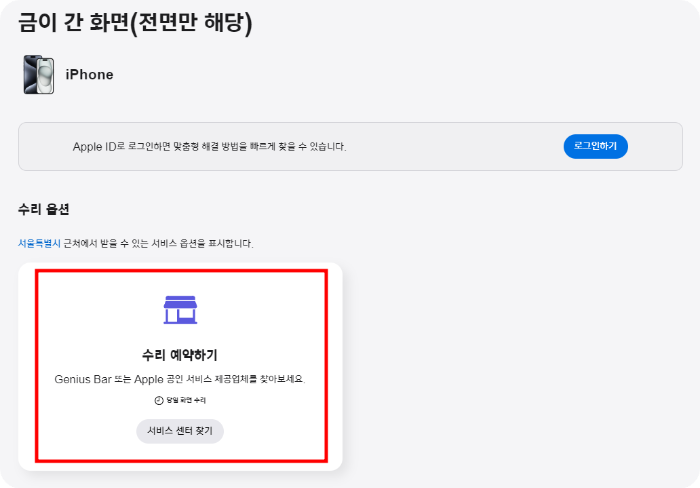700x488 pixels.
Task: Click the 로그인하기 button
Action: pos(596,146)
